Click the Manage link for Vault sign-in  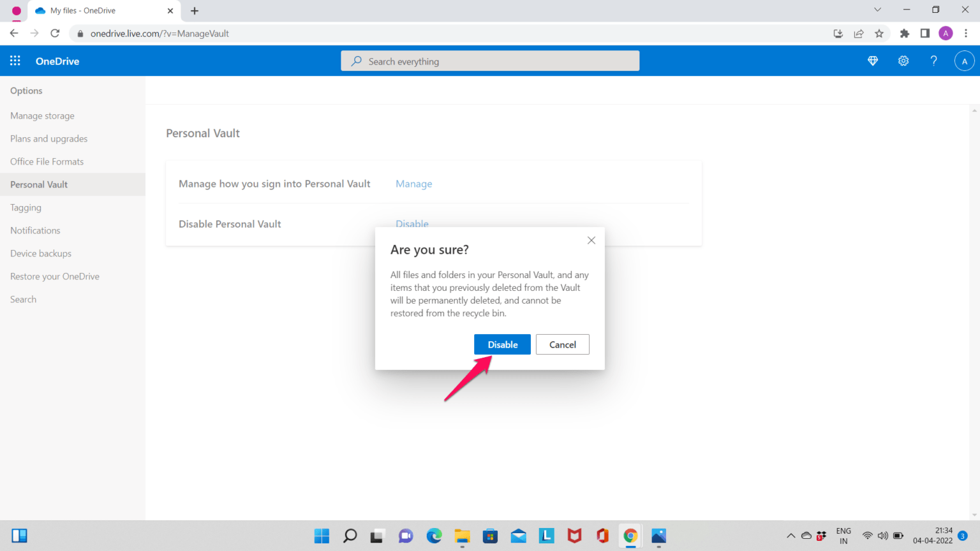pyautogui.click(x=413, y=184)
